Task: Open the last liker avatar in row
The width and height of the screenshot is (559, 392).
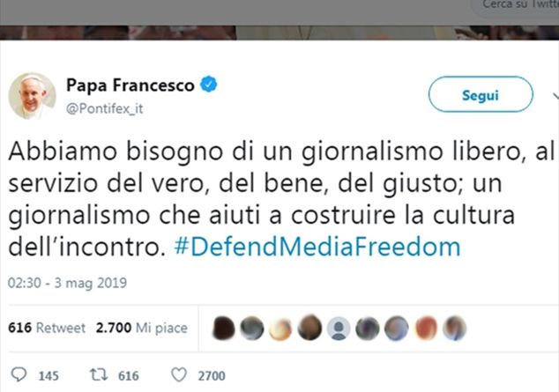Action: pyautogui.click(x=455, y=328)
